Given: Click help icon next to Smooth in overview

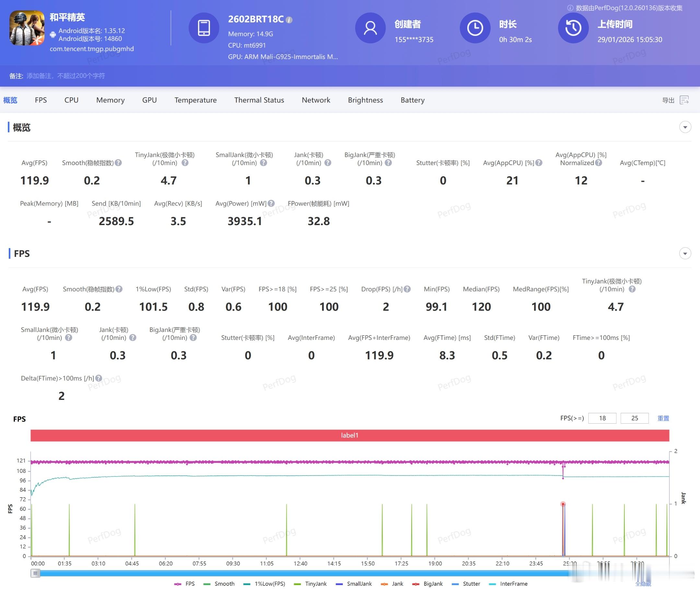Looking at the screenshot, I should 118,163.
